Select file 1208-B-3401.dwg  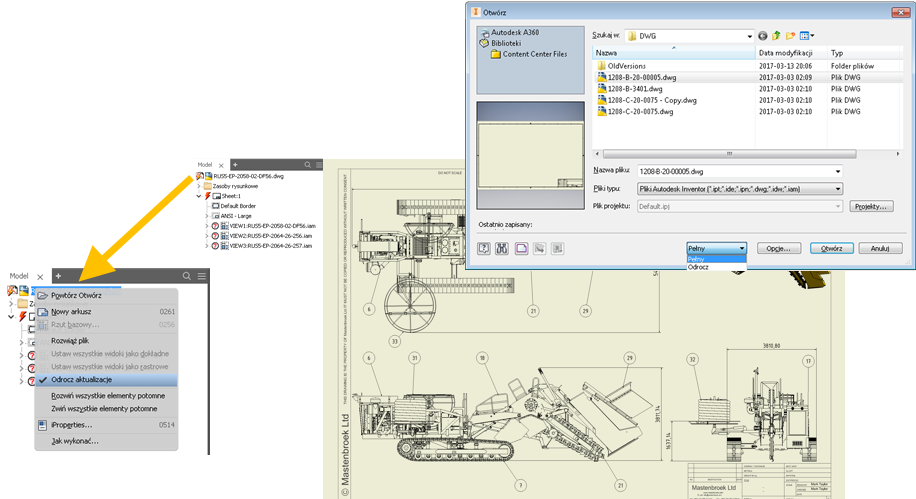tap(634, 89)
